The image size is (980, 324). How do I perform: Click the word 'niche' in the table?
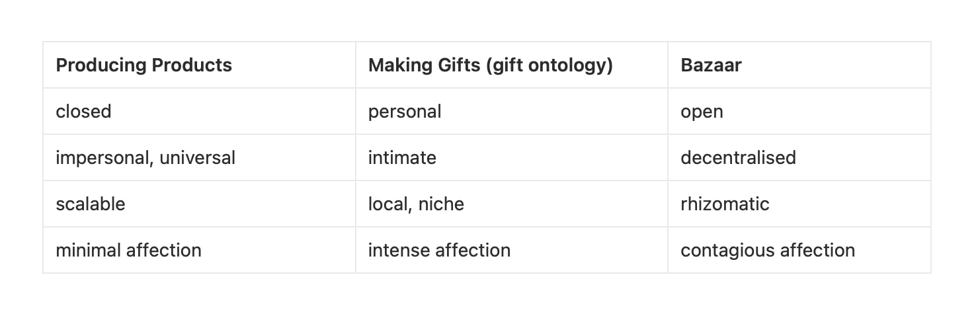tap(441, 204)
